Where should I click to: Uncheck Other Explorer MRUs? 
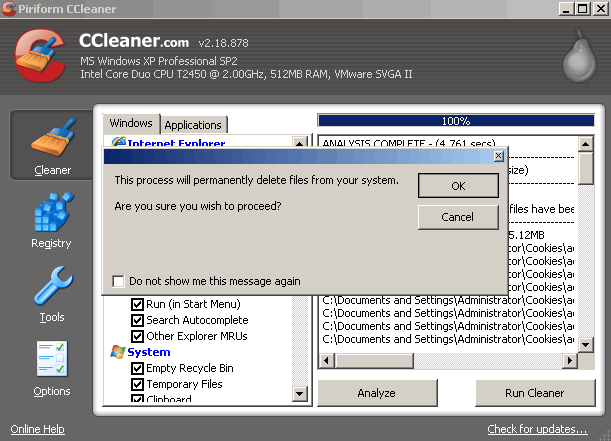(x=137, y=336)
